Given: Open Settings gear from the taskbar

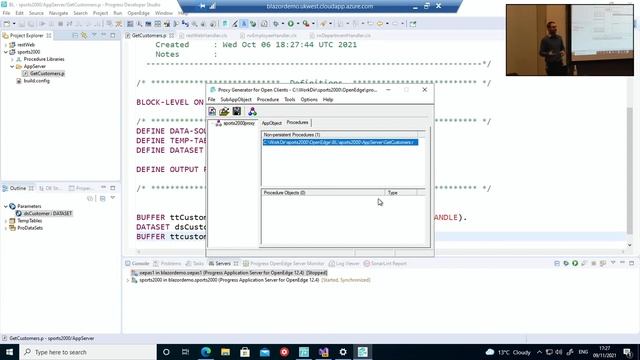Looking at the screenshot, I should [343, 352].
